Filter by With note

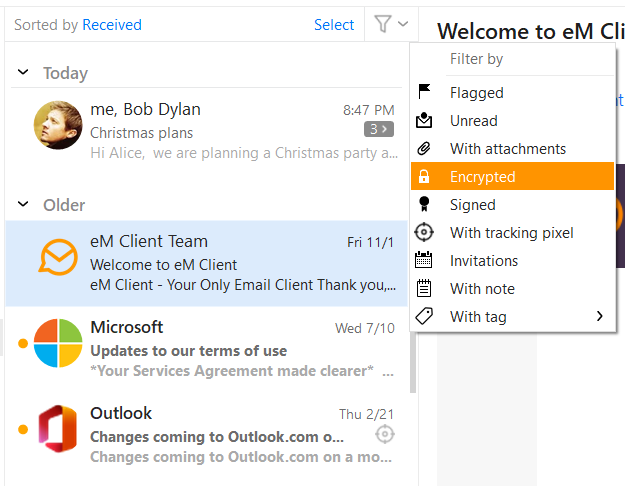pos(513,288)
